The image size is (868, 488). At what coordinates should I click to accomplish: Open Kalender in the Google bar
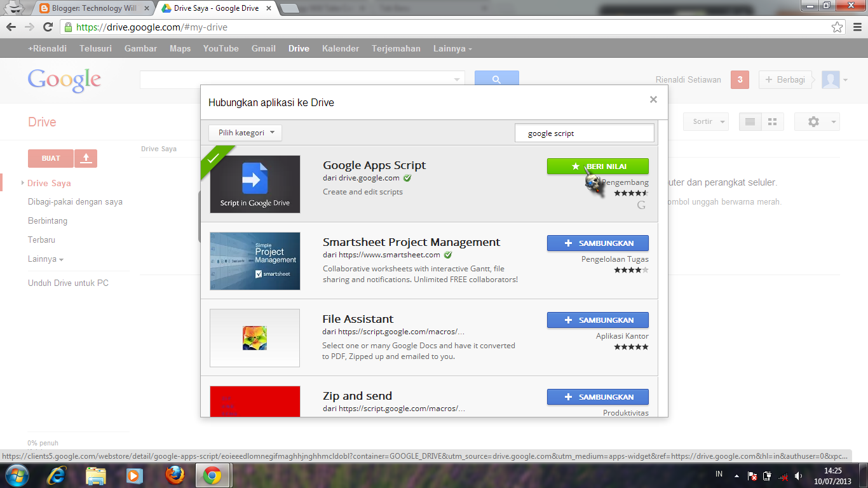341,48
